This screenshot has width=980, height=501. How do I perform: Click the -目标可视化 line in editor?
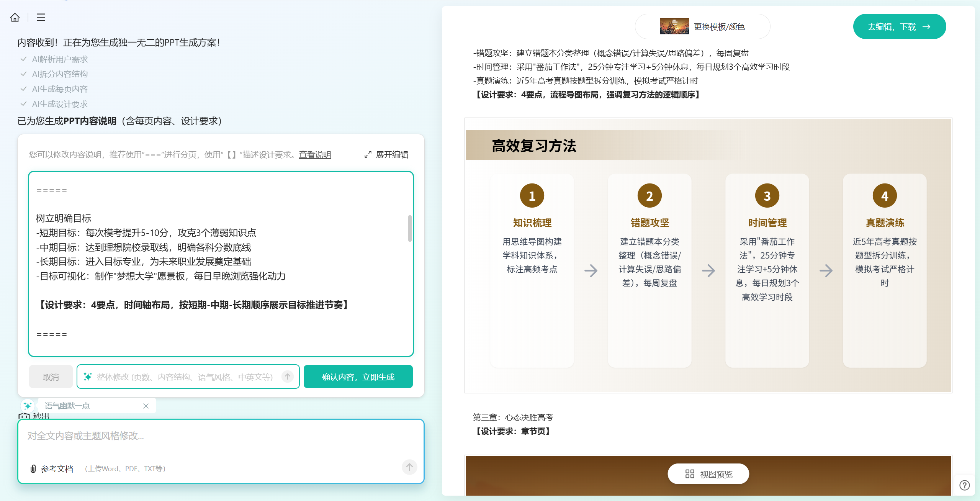click(161, 276)
